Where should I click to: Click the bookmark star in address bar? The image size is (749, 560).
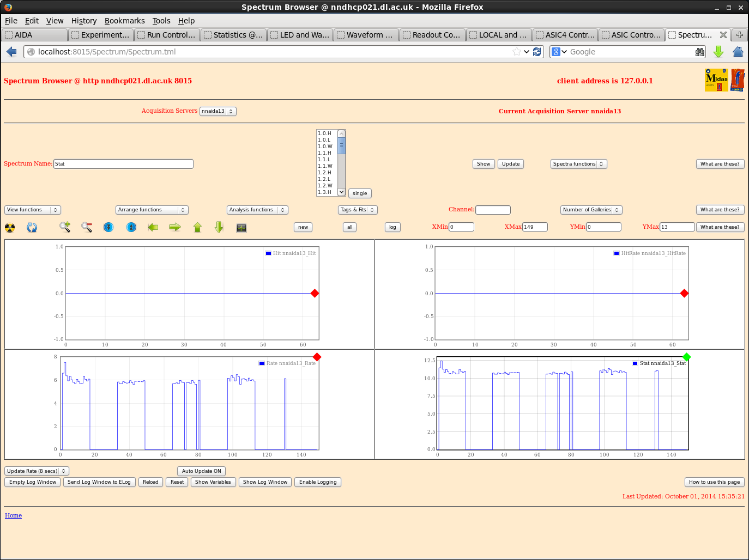(x=516, y=52)
